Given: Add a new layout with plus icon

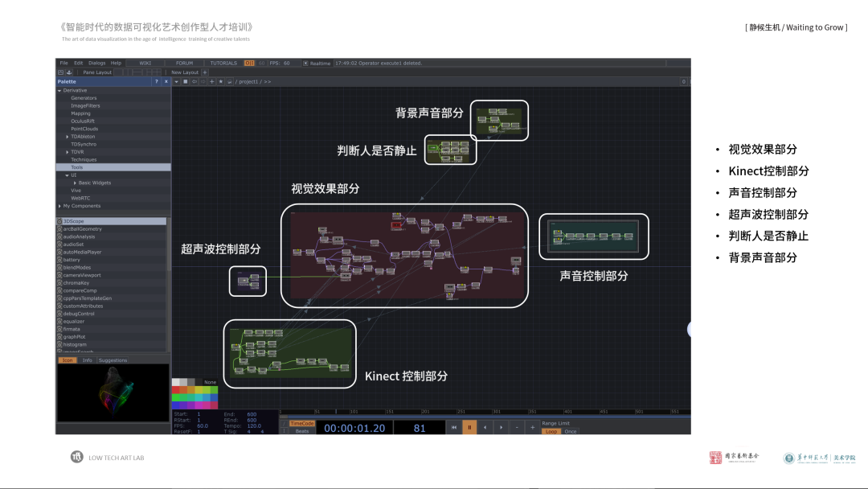Looking at the screenshot, I should pyautogui.click(x=205, y=72).
